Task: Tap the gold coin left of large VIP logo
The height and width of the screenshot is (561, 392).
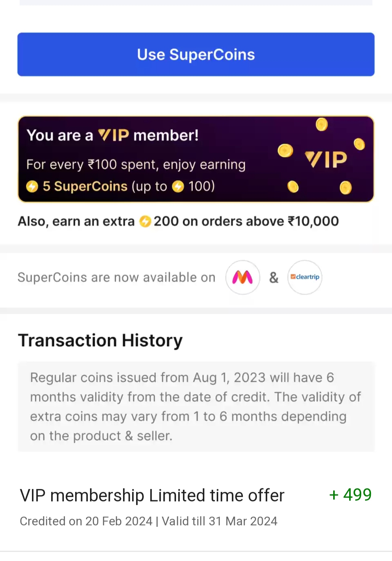Action: point(285,150)
